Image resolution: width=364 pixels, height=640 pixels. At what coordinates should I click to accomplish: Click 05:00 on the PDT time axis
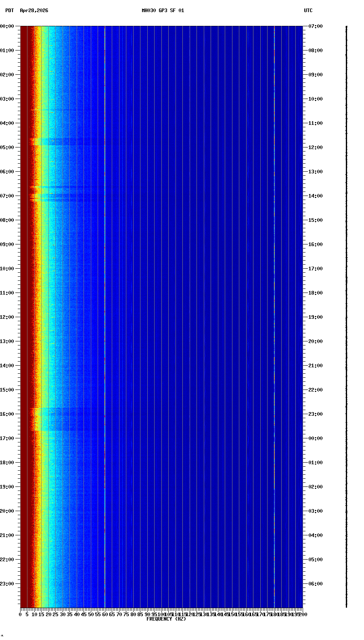point(7,147)
